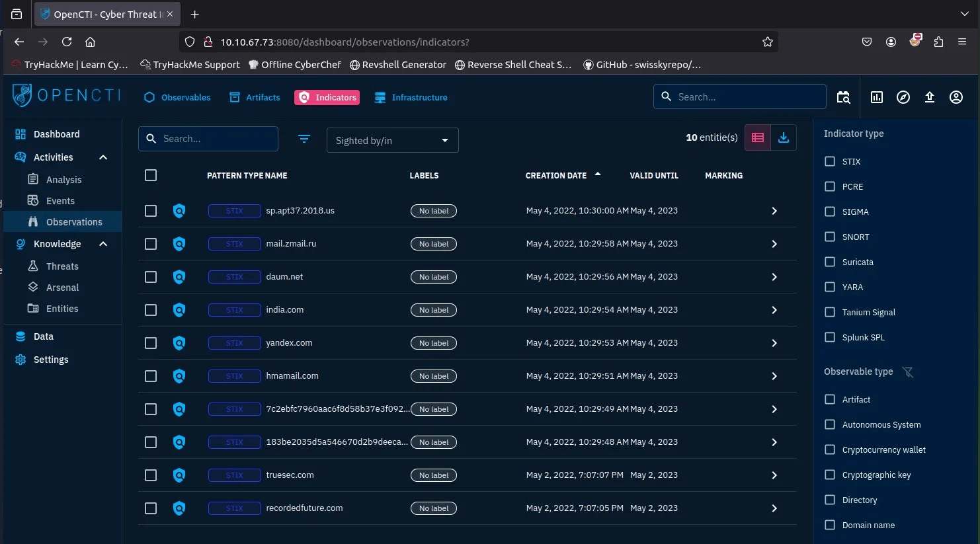
Task: Click the filter list icon beside search
Action: [304, 139]
